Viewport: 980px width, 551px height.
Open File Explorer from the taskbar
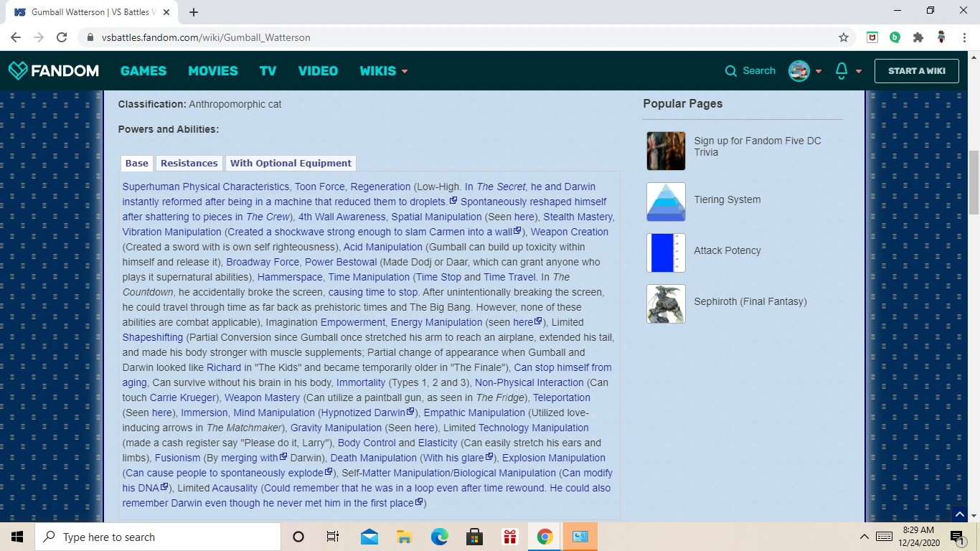pos(404,537)
